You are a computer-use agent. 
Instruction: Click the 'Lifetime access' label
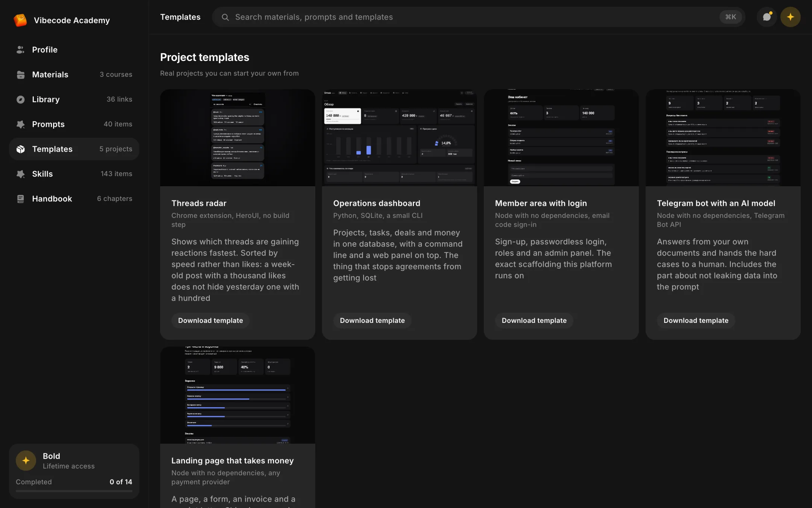point(68,466)
